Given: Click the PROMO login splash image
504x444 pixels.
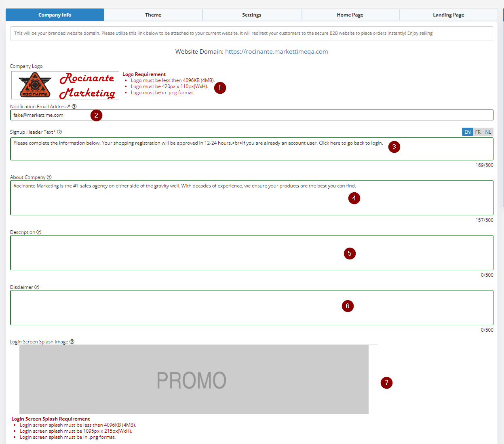Looking at the screenshot, I should [x=192, y=379].
